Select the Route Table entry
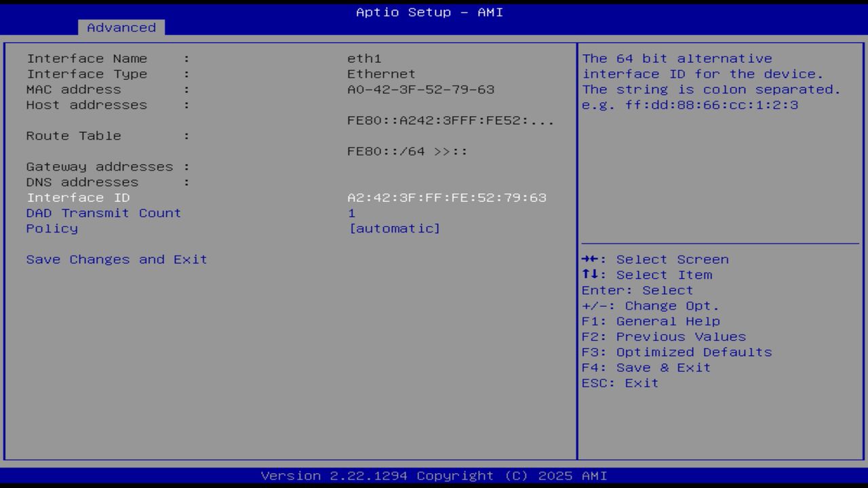This screenshot has height=488, width=868. [74, 136]
